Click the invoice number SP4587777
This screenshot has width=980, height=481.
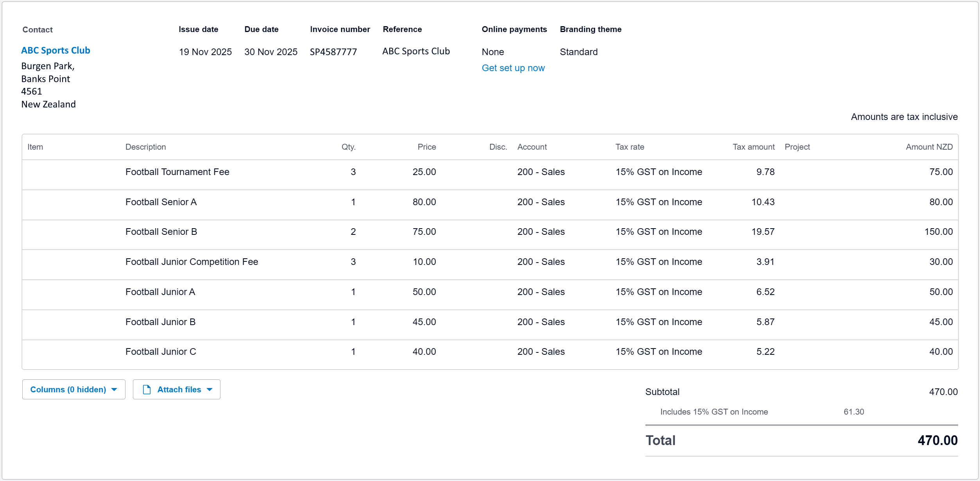coord(333,52)
